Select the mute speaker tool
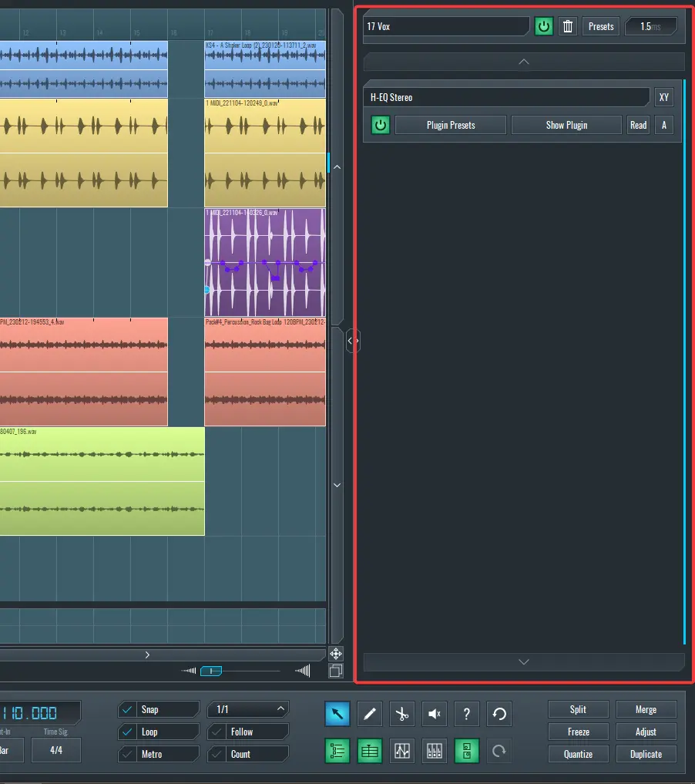This screenshot has width=695, height=784. coord(435,714)
